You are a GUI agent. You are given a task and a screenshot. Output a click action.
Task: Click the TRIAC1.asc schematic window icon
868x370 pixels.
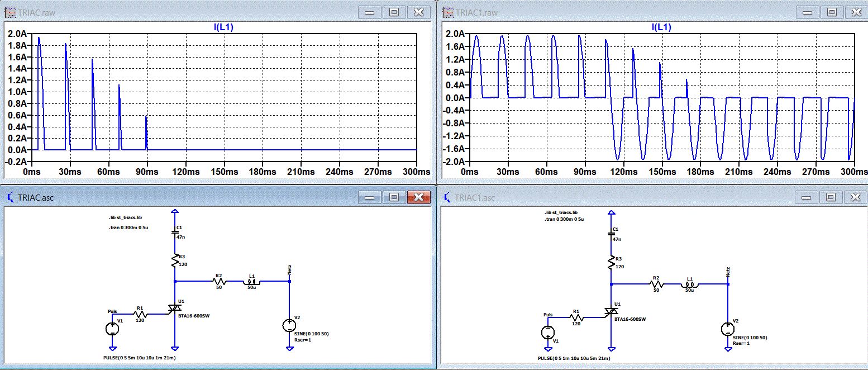[x=446, y=197]
